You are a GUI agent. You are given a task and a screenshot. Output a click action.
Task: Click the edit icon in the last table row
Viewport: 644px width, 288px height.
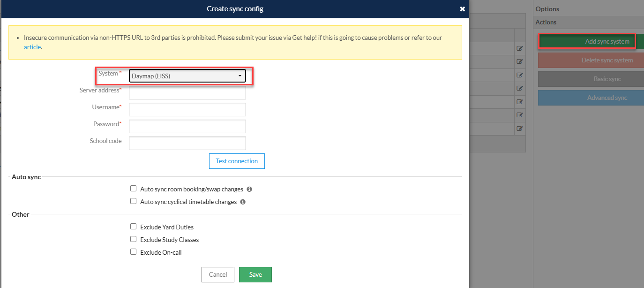pos(520,129)
